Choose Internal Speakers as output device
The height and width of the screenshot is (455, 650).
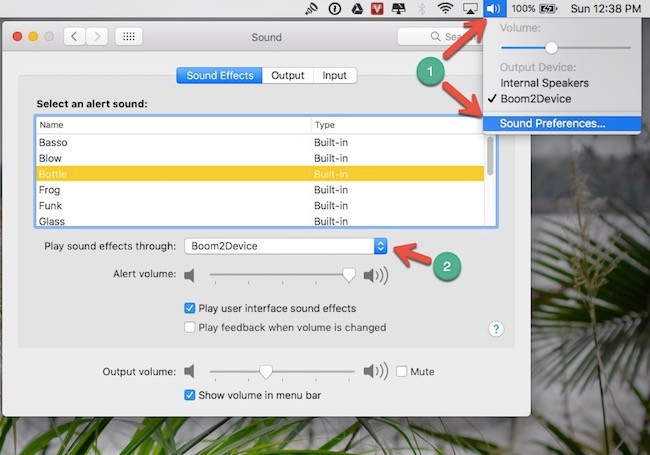(x=544, y=83)
